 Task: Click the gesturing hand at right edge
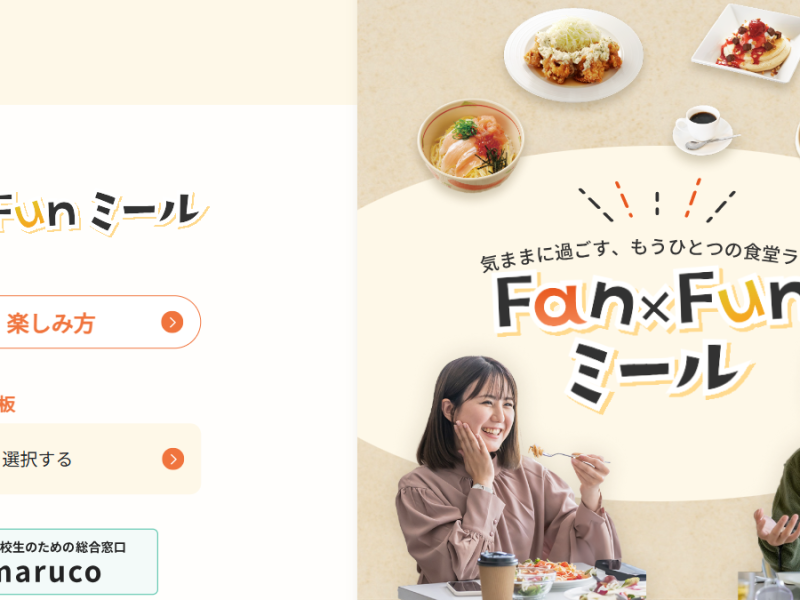click(777, 529)
